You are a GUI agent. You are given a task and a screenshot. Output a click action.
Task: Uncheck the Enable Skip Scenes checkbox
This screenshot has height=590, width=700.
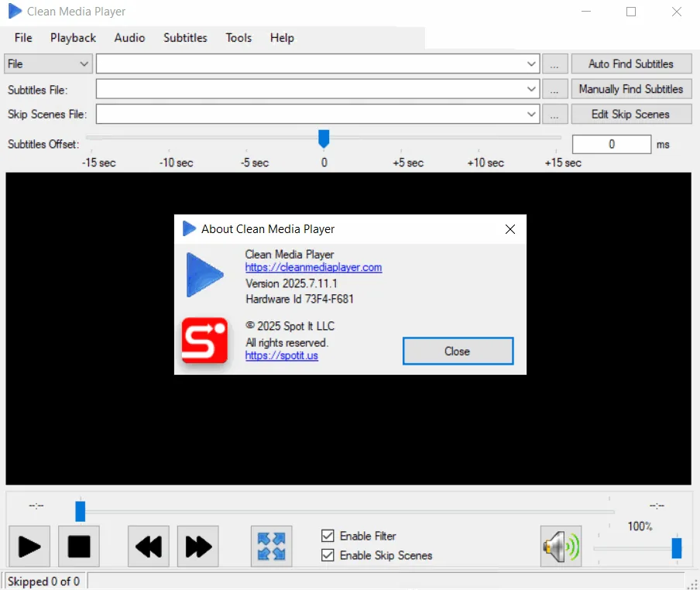[328, 555]
